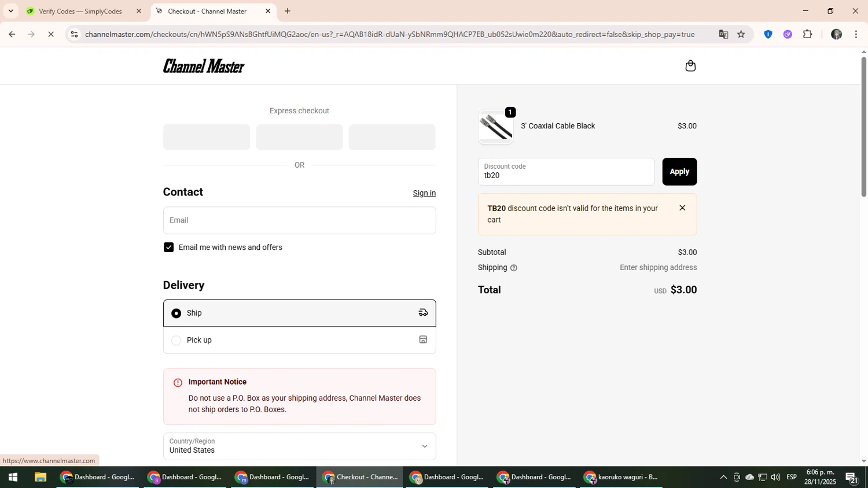Stop loading the page
Viewport: 868px width, 488px height.
tap(51, 34)
